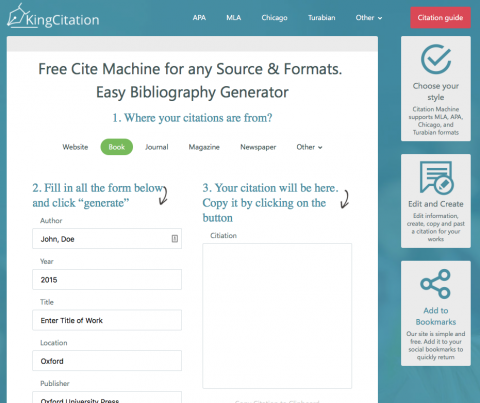480x403 pixels.
Task: Open the APA style in top navigation
Action: pos(199,18)
